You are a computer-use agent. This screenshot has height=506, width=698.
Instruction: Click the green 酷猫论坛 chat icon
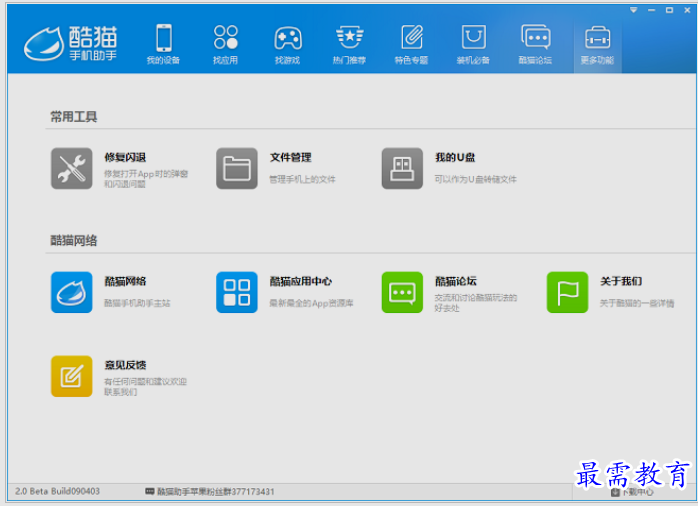tap(402, 292)
